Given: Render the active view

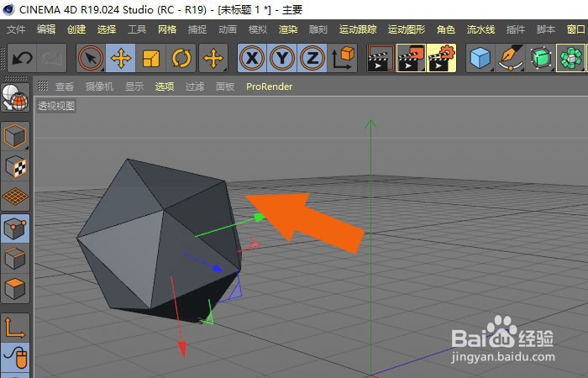Looking at the screenshot, I should 381,58.
